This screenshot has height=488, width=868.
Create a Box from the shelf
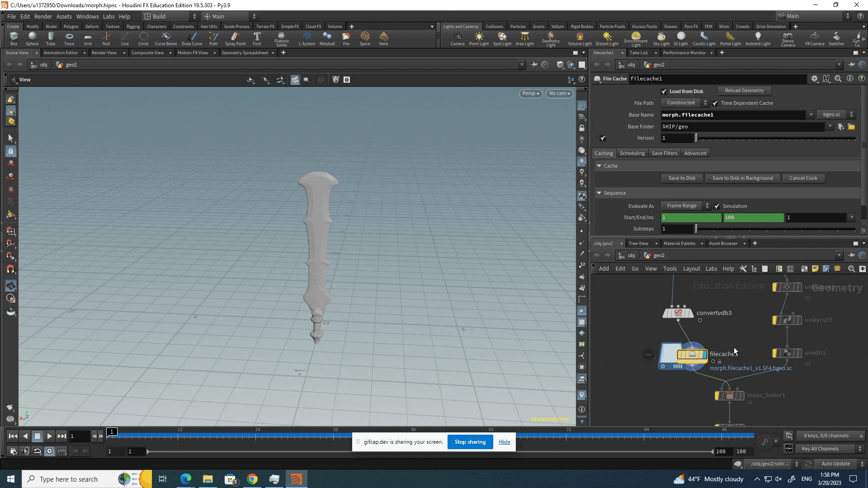tap(14, 38)
